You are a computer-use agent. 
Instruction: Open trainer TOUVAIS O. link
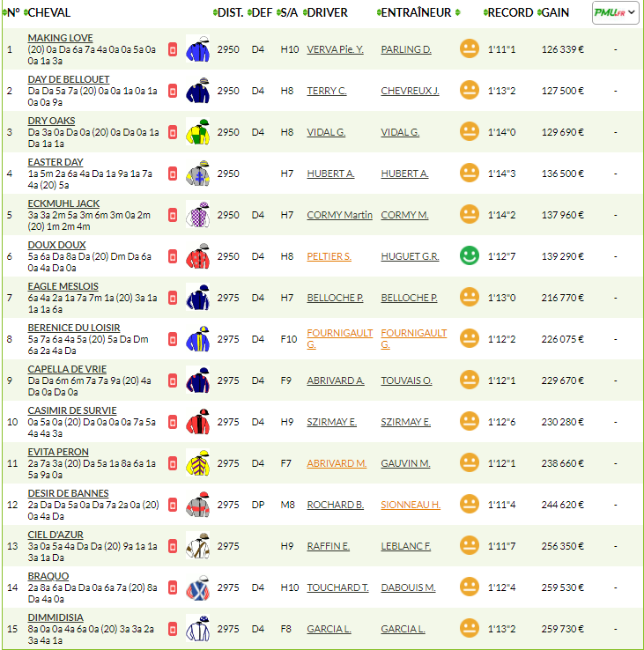406,380
